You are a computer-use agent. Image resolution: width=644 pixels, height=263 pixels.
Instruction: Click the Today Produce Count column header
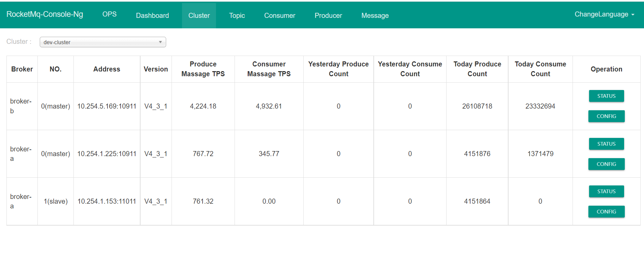pyautogui.click(x=477, y=69)
